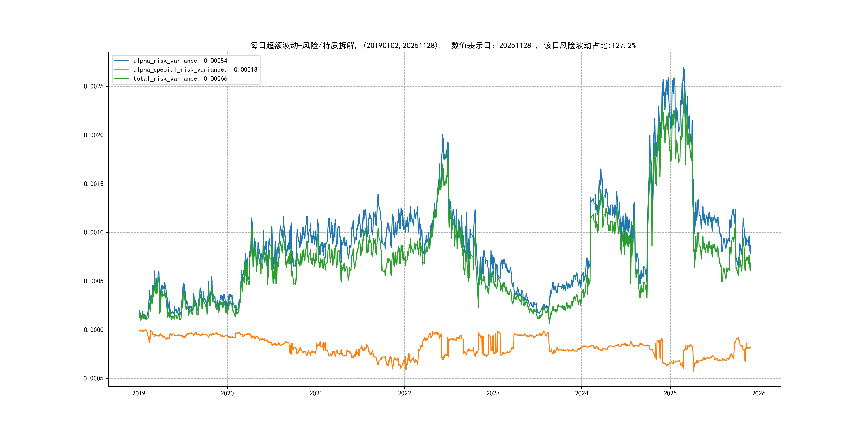Select the alpha_risk_variance: 0.00084 legend label
Screen dimensions: 868x434
[180, 61]
